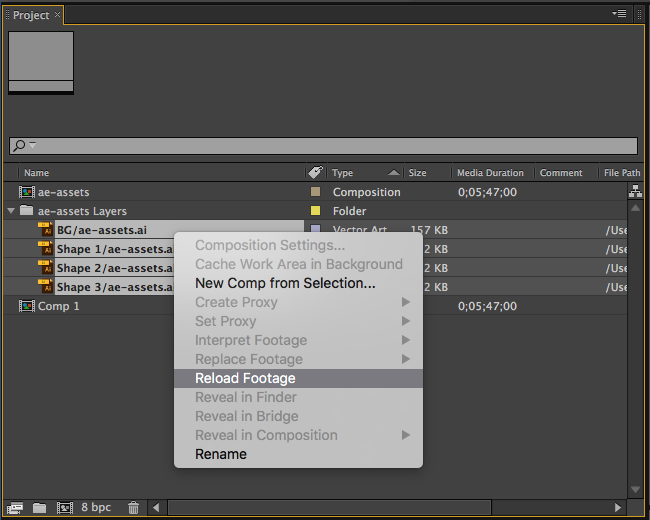Click the label tag column icon
650x520 pixels.
pos(315,173)
